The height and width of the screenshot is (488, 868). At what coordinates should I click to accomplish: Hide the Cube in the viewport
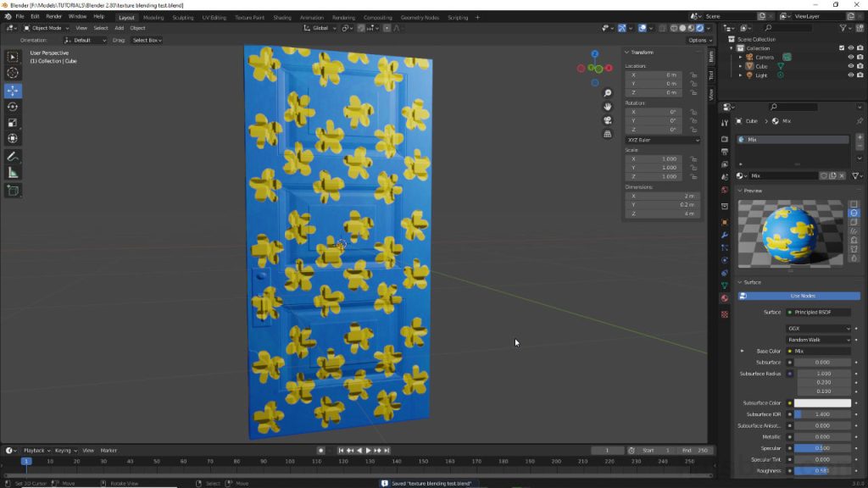[851, 66]
